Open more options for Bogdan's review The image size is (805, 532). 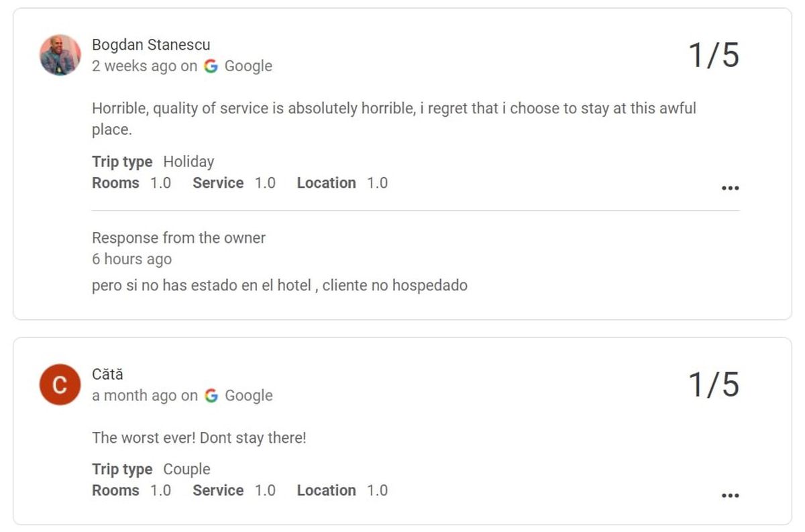pyautogui.click(x=730, y=189)
